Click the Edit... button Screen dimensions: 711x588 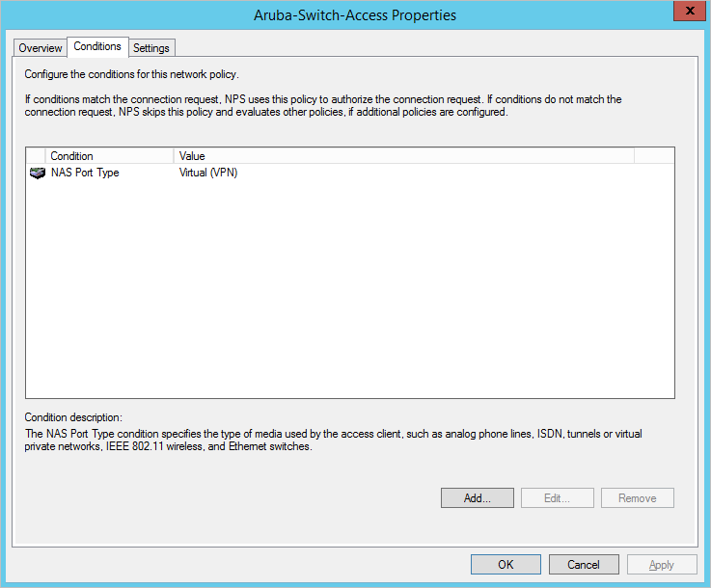point(557,497)
